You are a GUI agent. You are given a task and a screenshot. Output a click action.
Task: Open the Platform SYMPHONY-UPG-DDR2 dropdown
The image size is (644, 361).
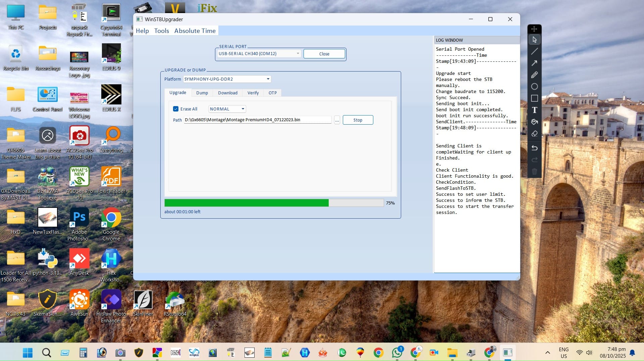[x=268, y=79]
